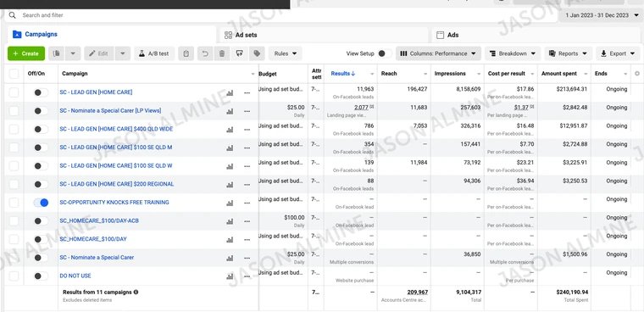Viewport: 644px width, 312px height.
Task: Open more options for SC_HOMECARE_$100/DAY
Action: point(247,240)
